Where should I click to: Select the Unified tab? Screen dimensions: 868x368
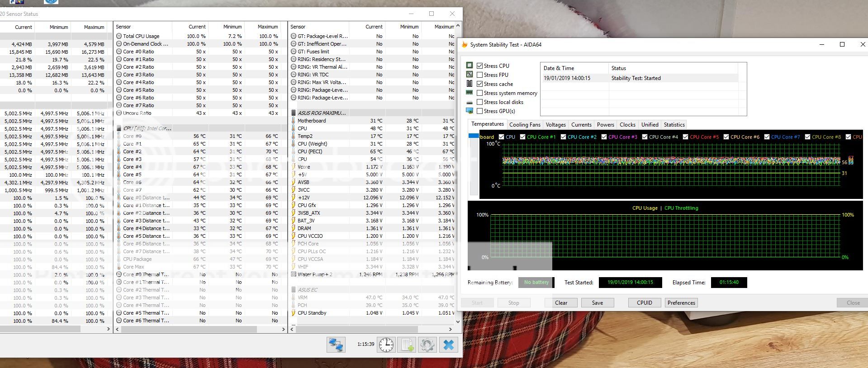[x=650, y=125]
